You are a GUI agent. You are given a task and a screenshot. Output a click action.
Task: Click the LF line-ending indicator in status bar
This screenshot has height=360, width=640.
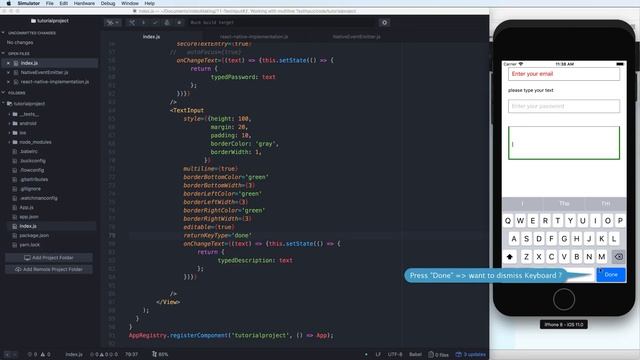[378, 354]
